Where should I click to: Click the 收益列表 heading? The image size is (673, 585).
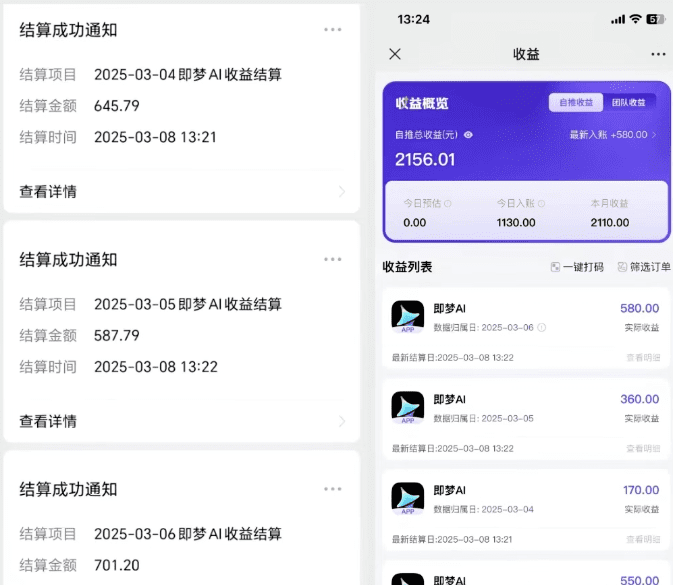pos(407,267)
